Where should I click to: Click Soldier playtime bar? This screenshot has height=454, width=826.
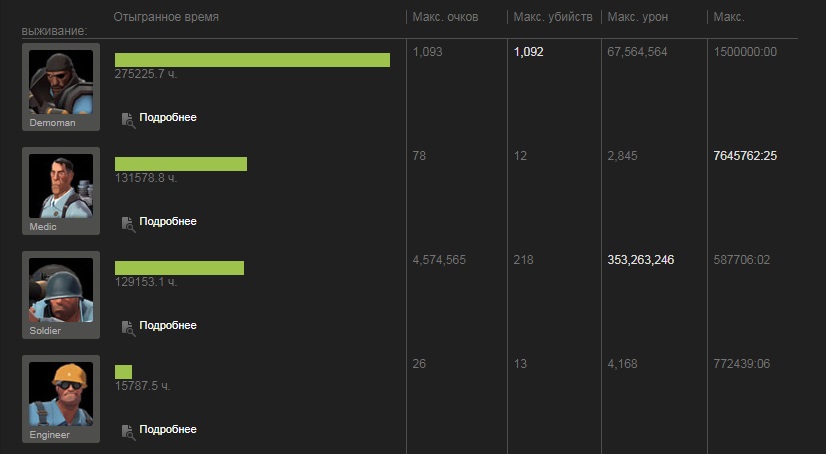tap(179, 268)
